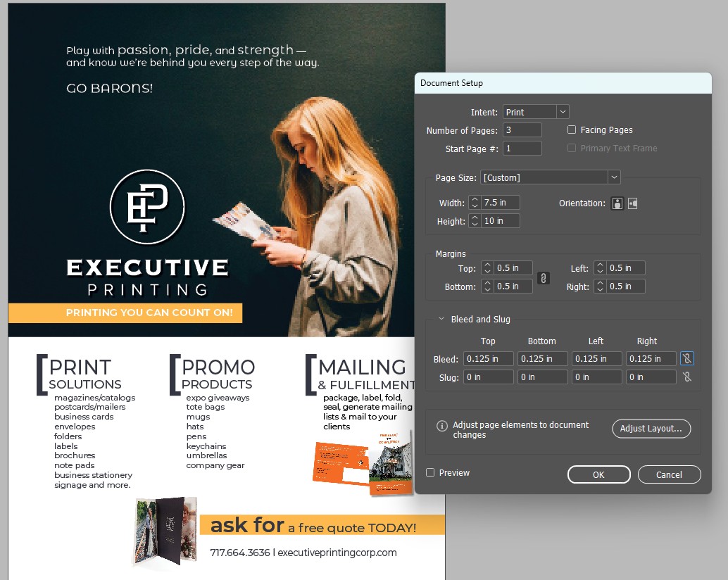Viewport: 728px width, 580px height.
Task: Click the Width stepper arrows
Action: click(475, 202)
